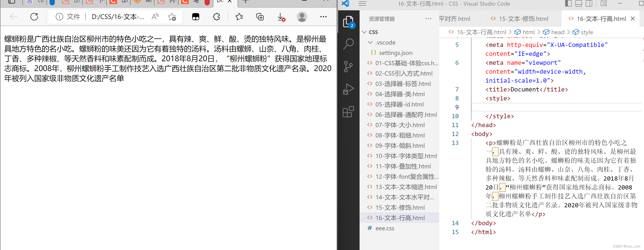Click line number 13 in gutter
Image resolution: width=644 pixels, height=250 pixels.
click(x=455, y=143)
